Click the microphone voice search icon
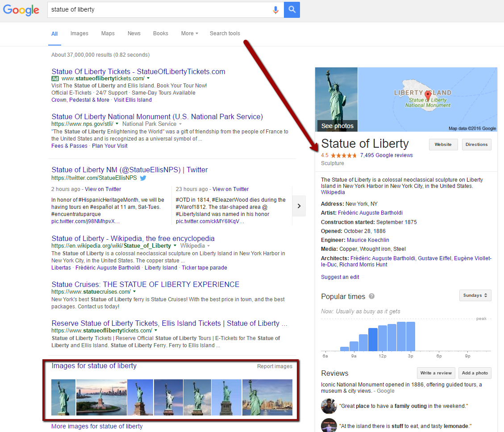Image resolution: width=504 pixels, height=432 pixels. (x=276, y=10)
